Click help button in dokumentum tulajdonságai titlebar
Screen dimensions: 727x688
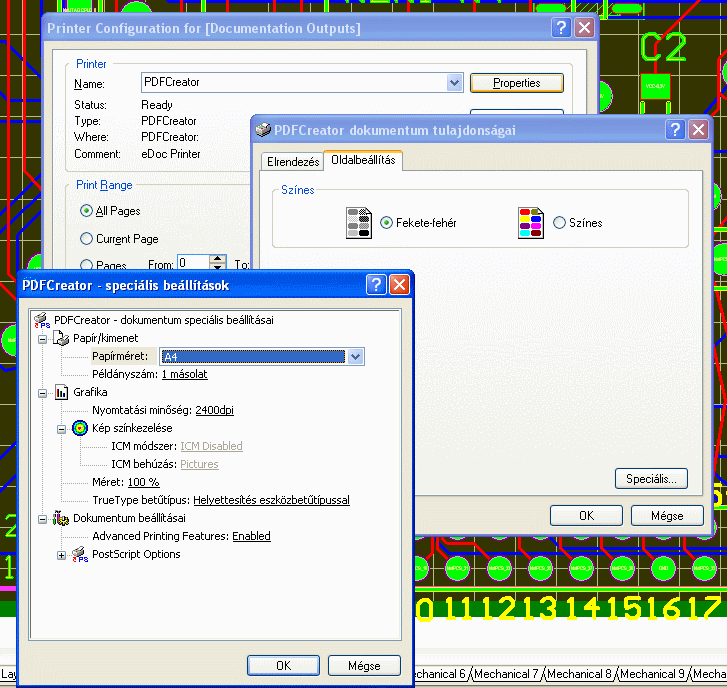click(675, 129)
